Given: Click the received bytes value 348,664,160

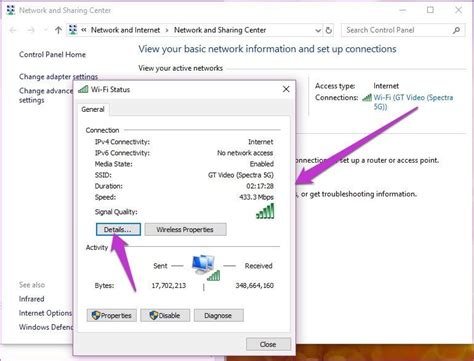Looking at the screenshot, I should (x=255, y=286).
